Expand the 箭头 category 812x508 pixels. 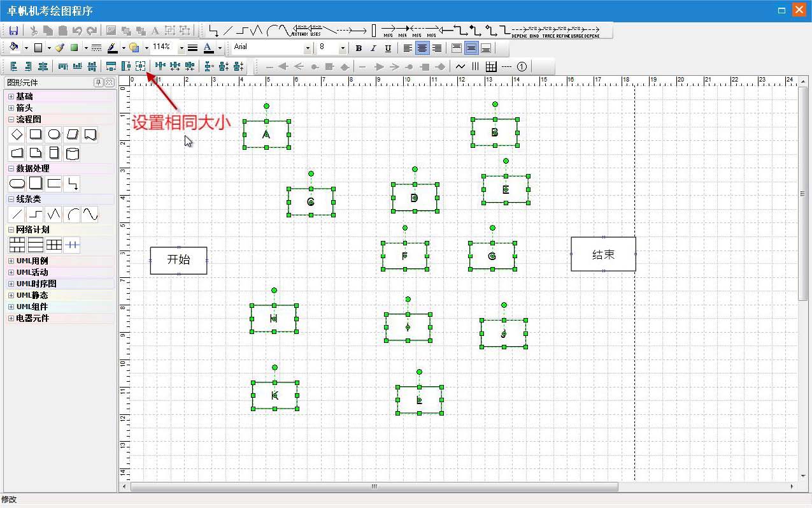[11, 108]
